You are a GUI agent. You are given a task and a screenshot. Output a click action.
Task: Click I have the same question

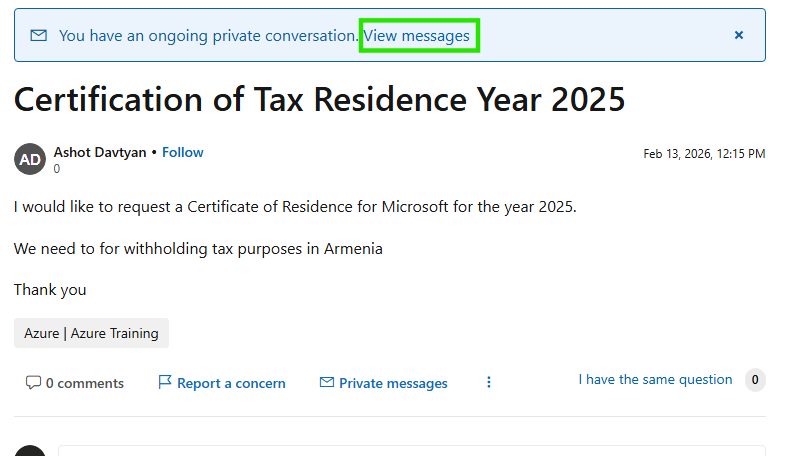pyautogui.click(x=655, y=380)
